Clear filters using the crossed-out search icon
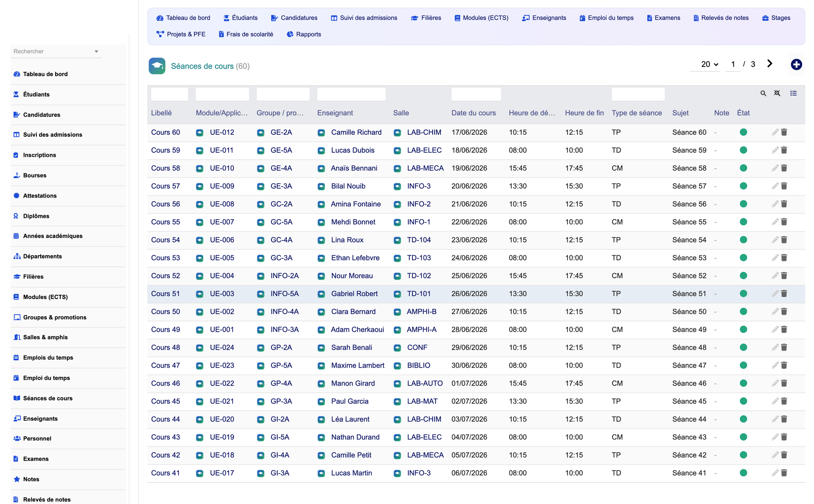The height and width of the screenshot is (504, 814). click(x=777, y=93)
